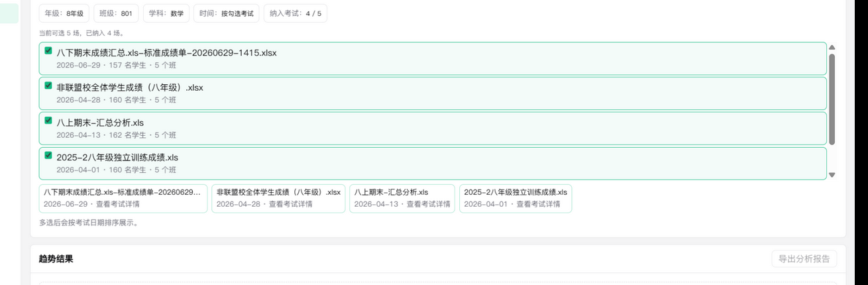
Task: Uncheck the 2025-2八年级独立训练成绩.xls checkbox
Action: point(48,156)
